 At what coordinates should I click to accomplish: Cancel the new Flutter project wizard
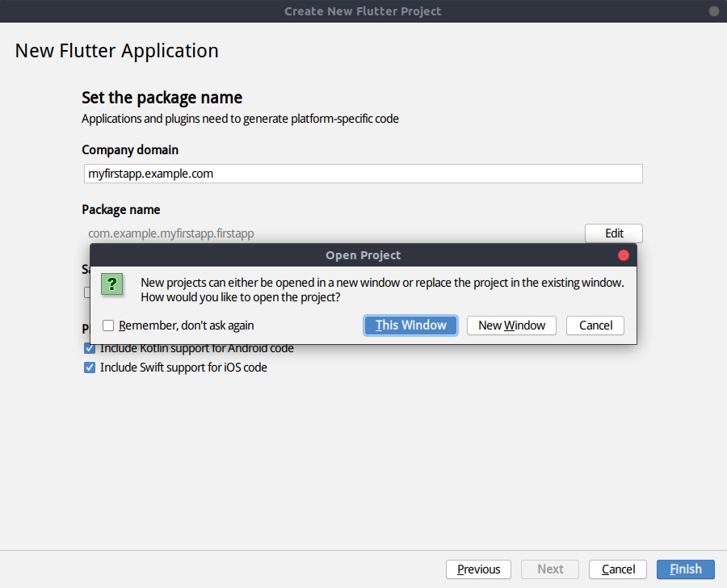[x=618, y=569]
